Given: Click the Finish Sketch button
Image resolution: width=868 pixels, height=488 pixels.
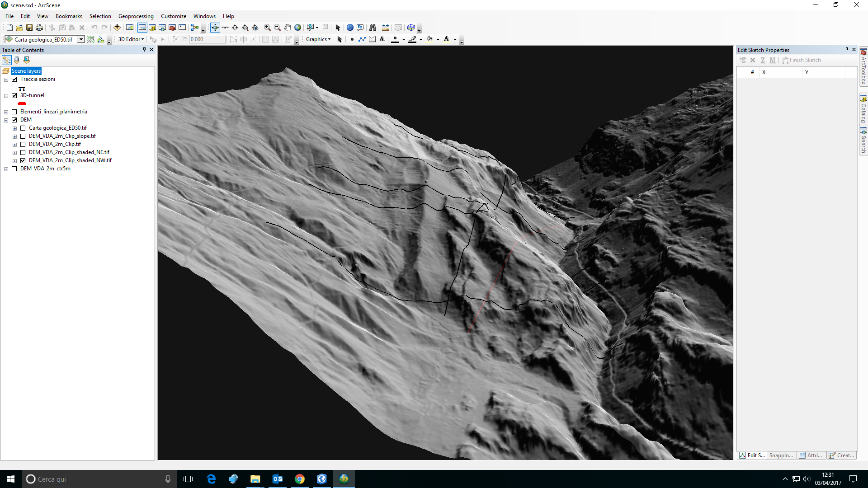Looking at the screenshot, I should (802, 60).
